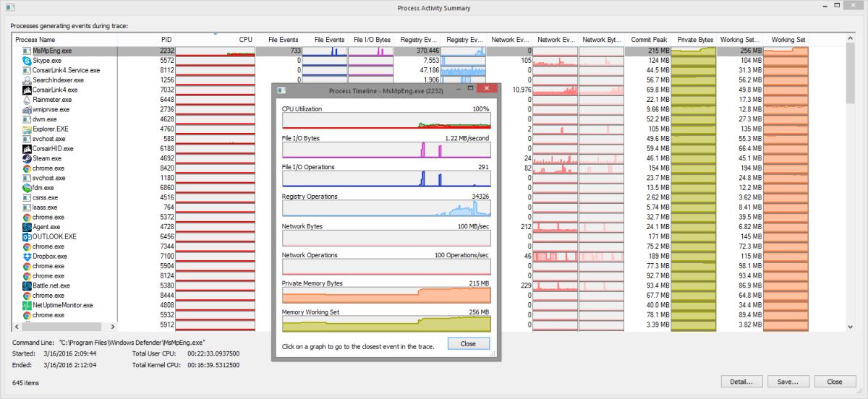Click the Agent.exe icon
This screenshot has width=868, height=399.
click(26, 227)
